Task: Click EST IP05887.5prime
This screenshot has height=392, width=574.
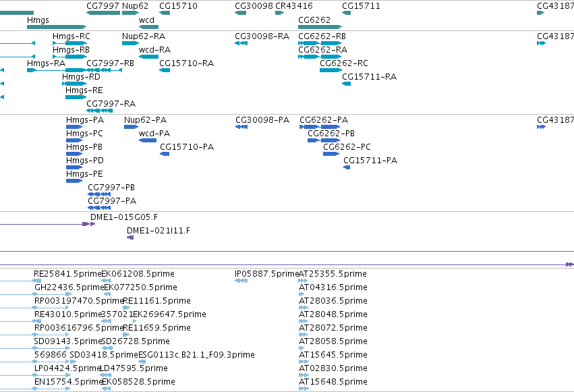Action: 241,281
